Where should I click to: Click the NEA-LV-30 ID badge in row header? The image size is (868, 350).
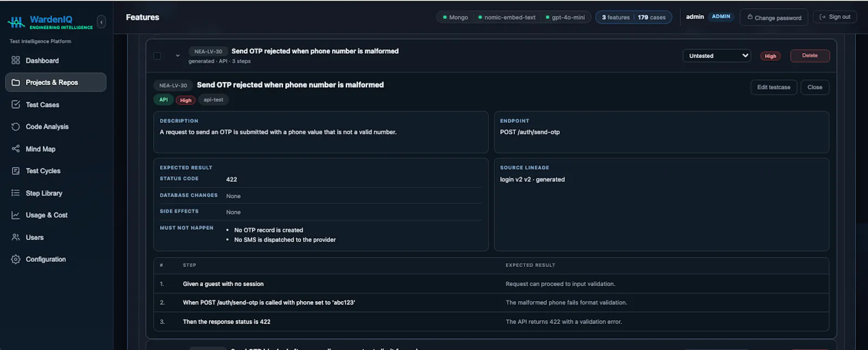point(208,51)
